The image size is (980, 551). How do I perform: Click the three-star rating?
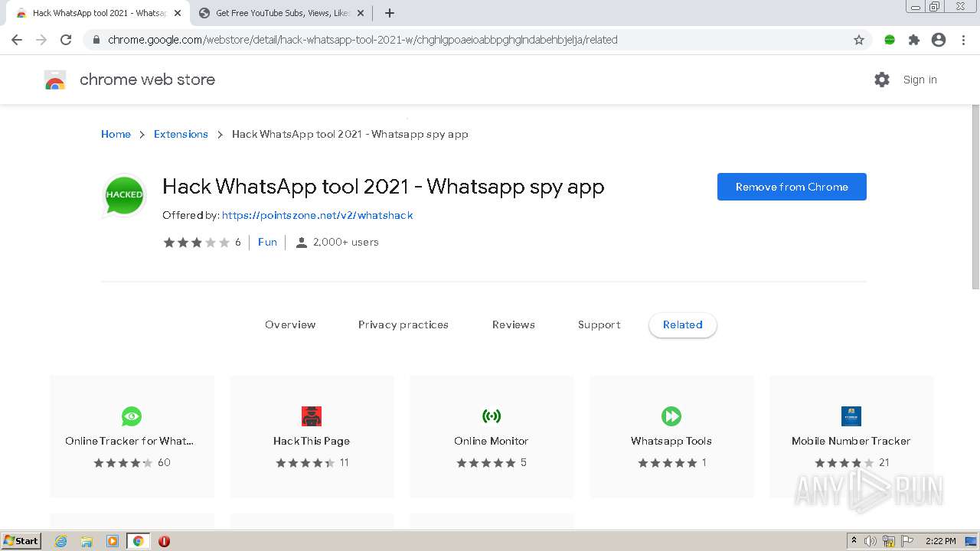click(x=197, y=243)
